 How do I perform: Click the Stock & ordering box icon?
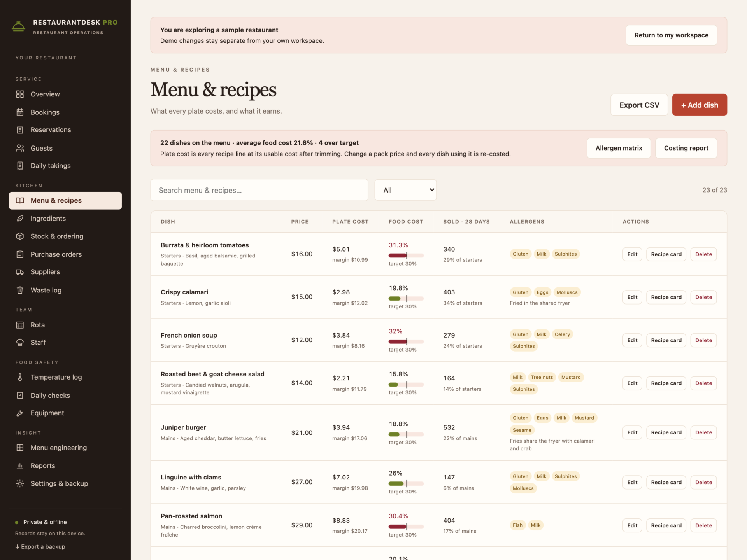click(20, 236)
